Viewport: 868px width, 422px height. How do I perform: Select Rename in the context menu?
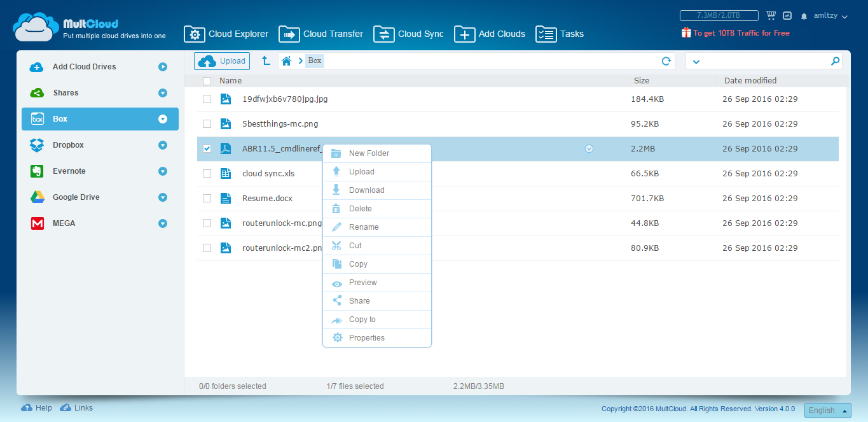[x=364, y=227]
